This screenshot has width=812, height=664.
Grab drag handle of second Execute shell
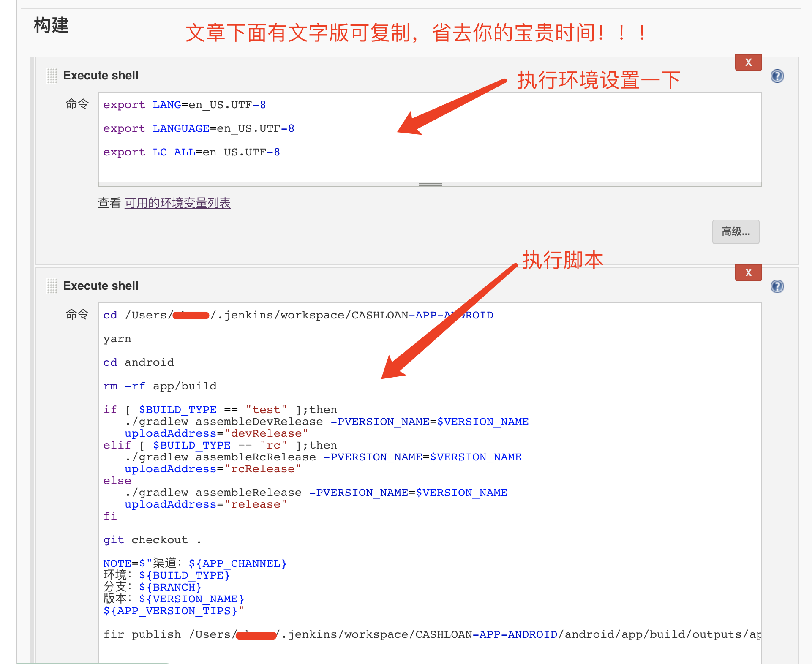[x=52, y=286]
